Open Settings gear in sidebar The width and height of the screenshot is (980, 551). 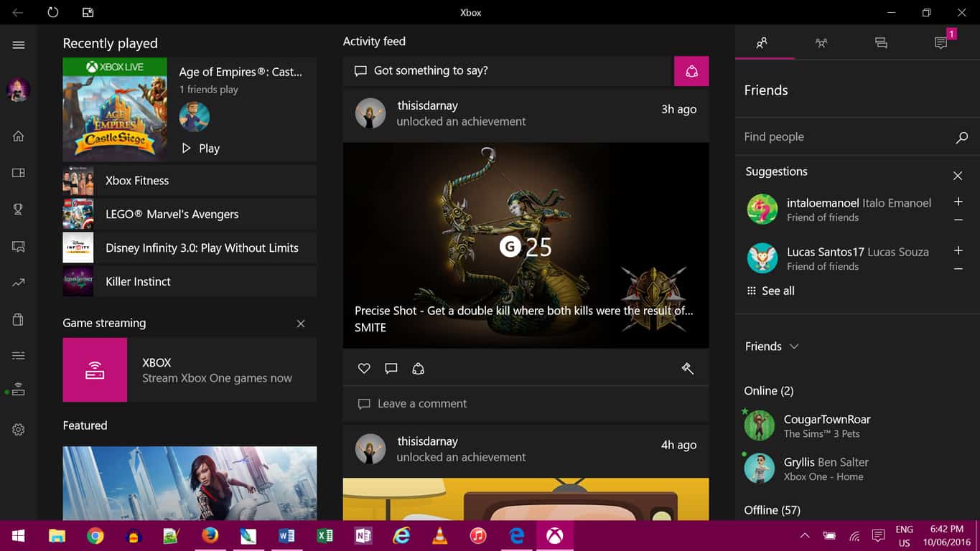(x=19, y=429)
